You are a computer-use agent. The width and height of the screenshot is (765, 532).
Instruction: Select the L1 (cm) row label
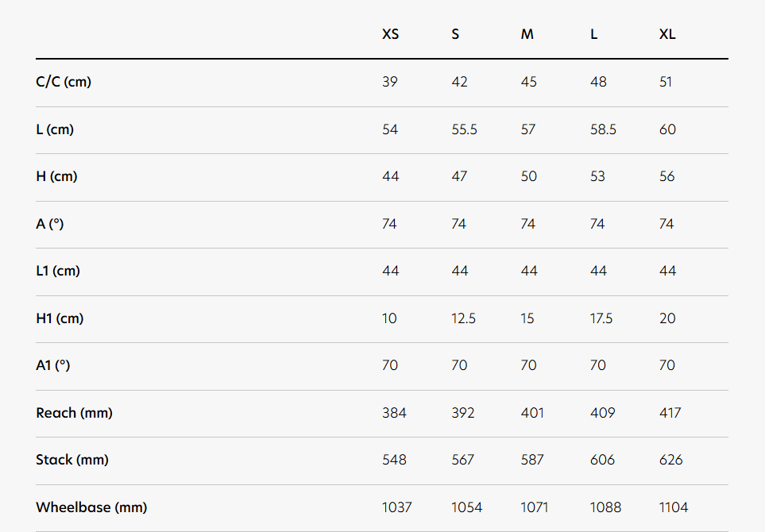pyautogui.click(x=58, y=271)
